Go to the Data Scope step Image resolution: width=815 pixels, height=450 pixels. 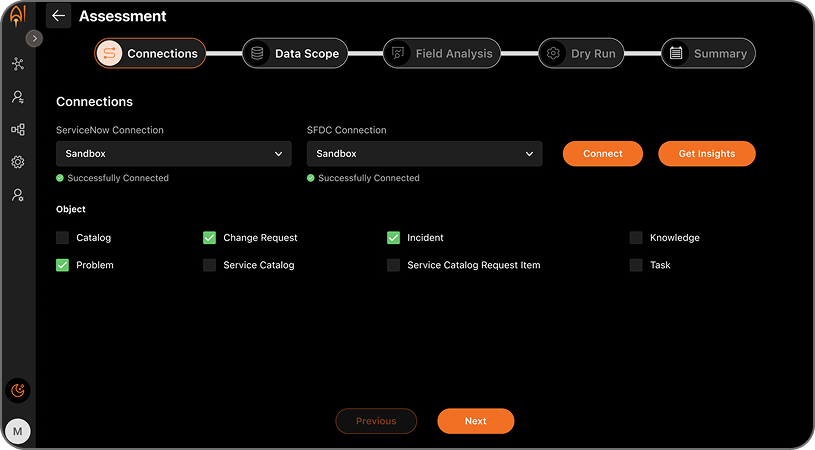[295, 54]
